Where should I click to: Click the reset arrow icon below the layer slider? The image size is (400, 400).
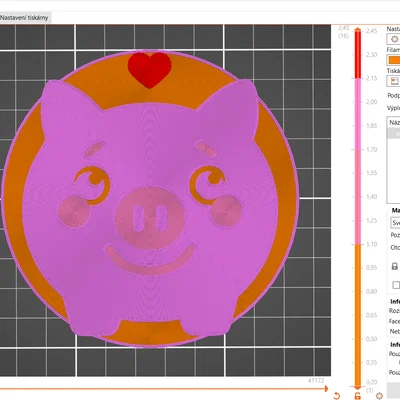(x=337, y=396)
